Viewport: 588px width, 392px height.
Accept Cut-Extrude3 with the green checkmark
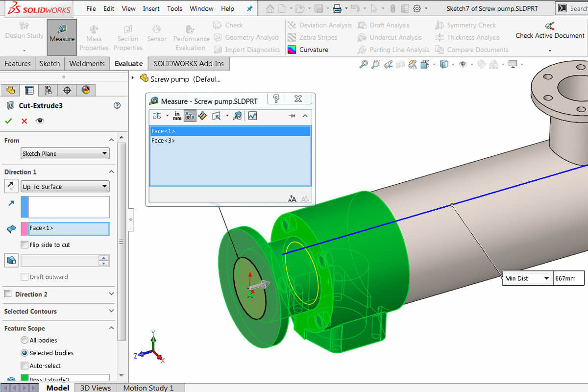[x=8, y=121]
